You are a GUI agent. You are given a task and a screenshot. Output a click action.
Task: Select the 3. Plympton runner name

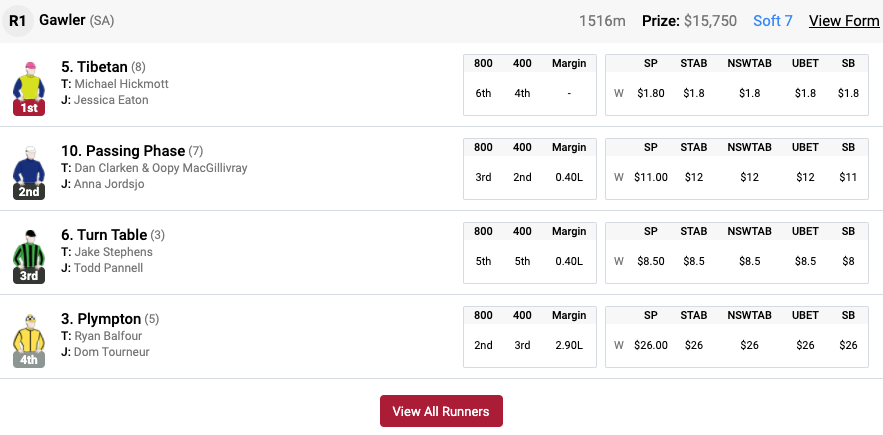click(x=101, y=319)
